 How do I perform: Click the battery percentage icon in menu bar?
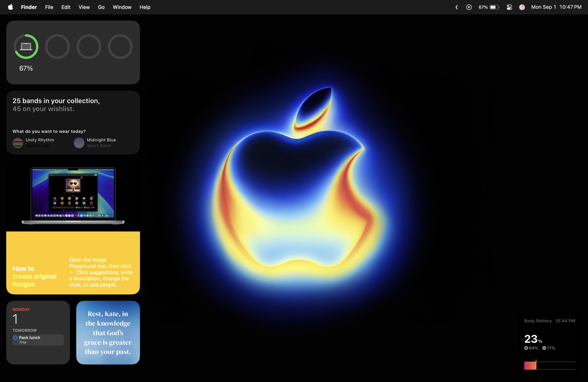click(x=489, y=7)
